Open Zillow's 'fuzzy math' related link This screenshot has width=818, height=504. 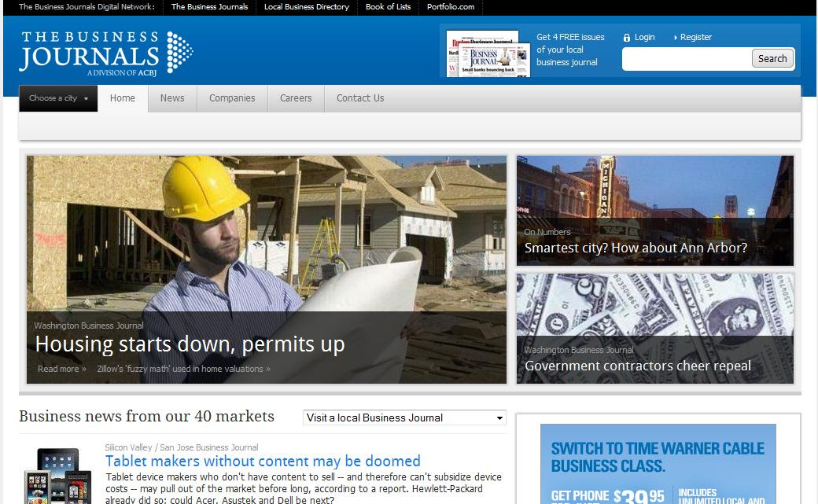click(183, 369)
